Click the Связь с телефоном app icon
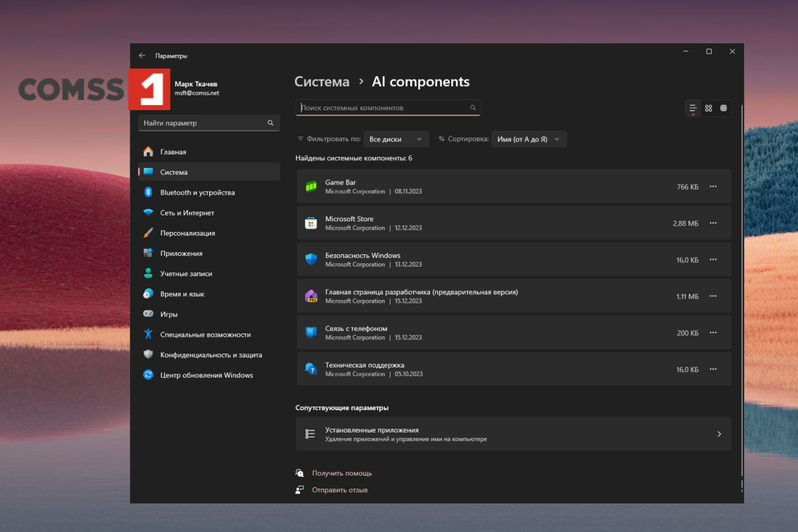The height and width of the screenshot is (532, 798). (311, 333)
